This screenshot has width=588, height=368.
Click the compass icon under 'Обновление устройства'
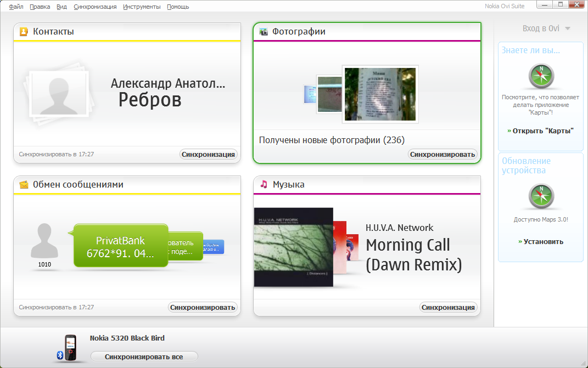541,196
